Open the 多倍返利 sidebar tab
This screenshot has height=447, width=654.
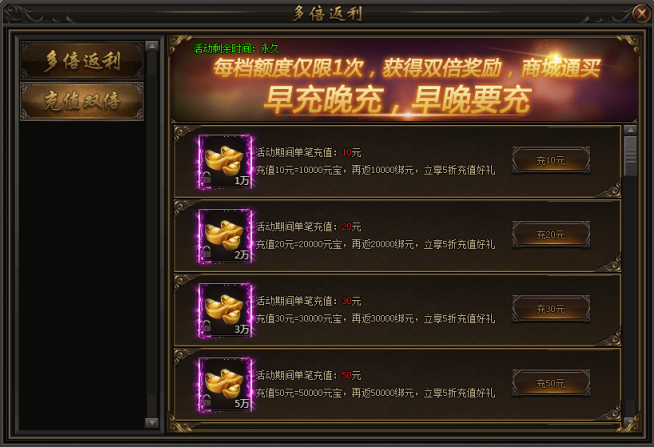pyautogui.click(x=82, y=61)
